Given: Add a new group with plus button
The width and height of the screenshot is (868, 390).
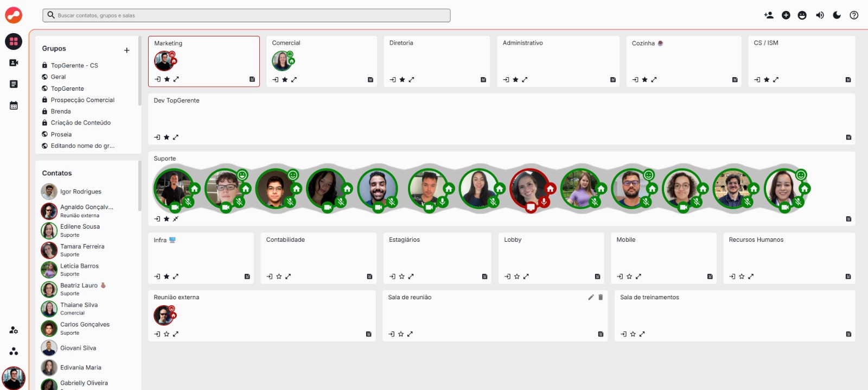Looking at the screenshot, I should [126, 50].
